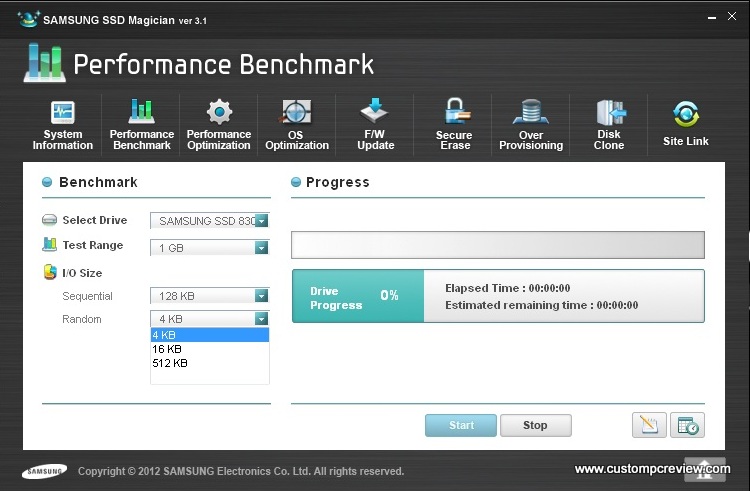Open Performance Optimization gear icon
The height and width of the screenshot is (491, 750).
click(x=219, y=112)
